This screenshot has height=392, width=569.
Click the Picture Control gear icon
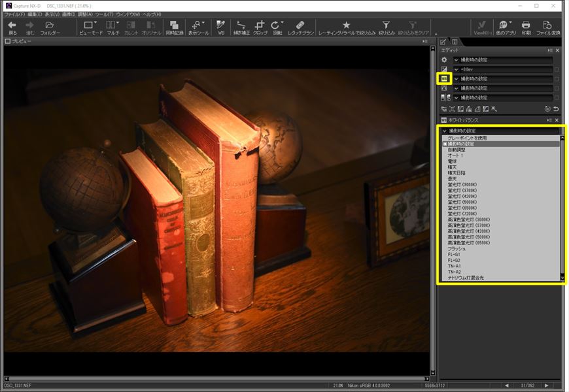[444, 60]
